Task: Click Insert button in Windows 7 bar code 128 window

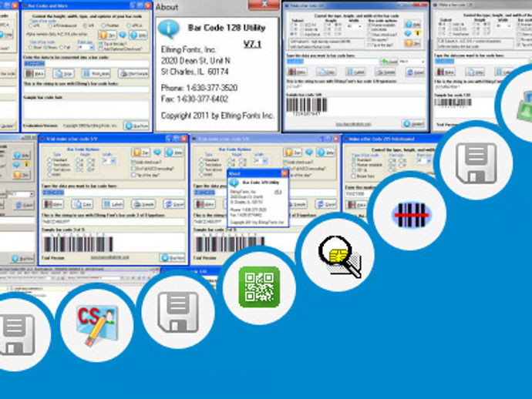Action: [389, 62]
